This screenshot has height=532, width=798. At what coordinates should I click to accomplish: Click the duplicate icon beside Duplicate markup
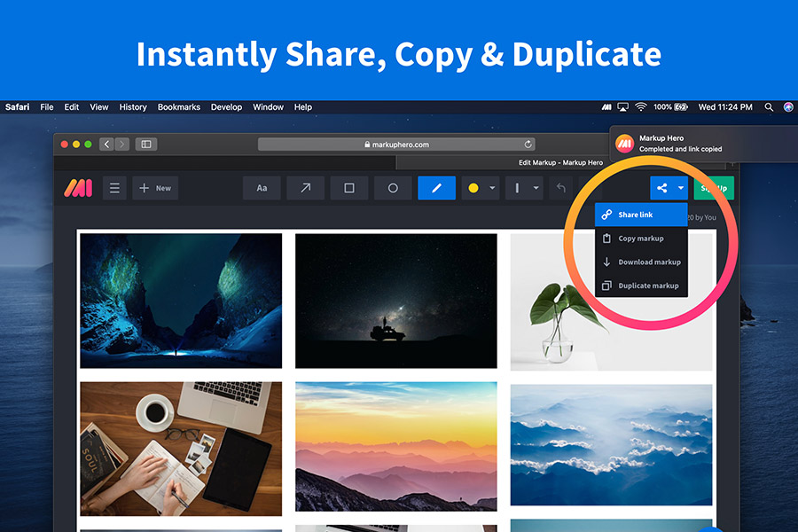606,286
